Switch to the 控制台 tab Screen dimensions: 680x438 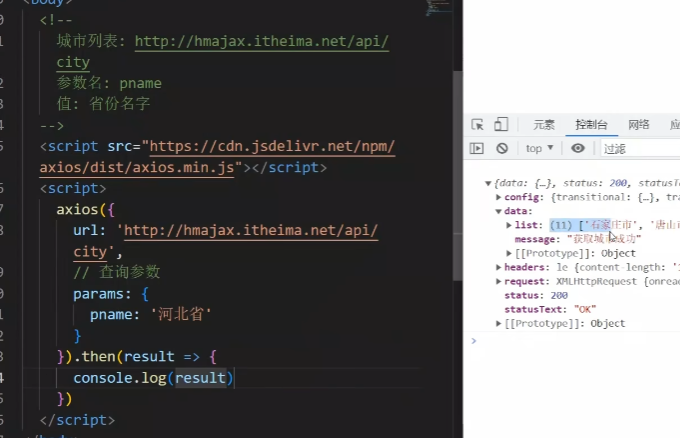click(x=591, y=125)
